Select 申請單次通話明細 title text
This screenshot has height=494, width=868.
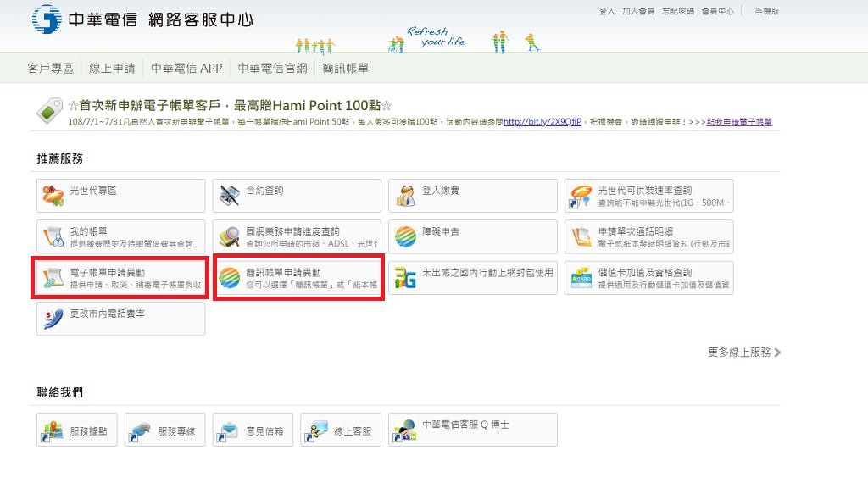click(x=636, y=231)
